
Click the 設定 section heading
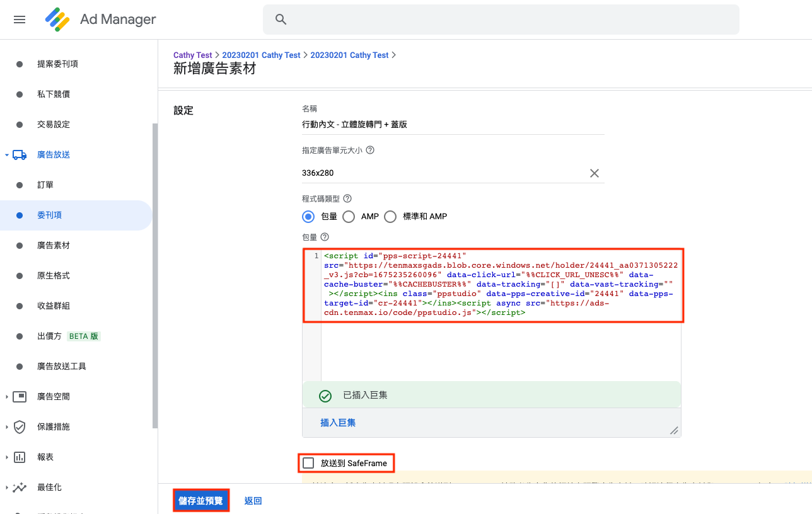click(x=183, y=111)
